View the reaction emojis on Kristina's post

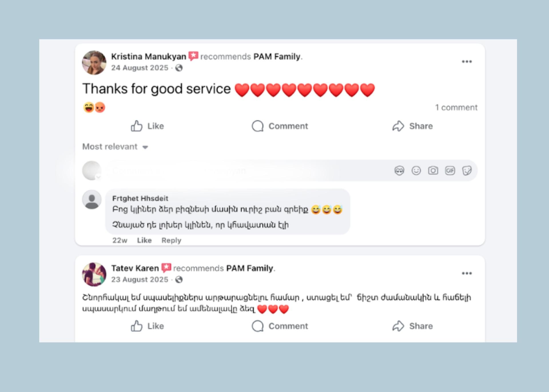pyautogui.click(x=94, y=107)
